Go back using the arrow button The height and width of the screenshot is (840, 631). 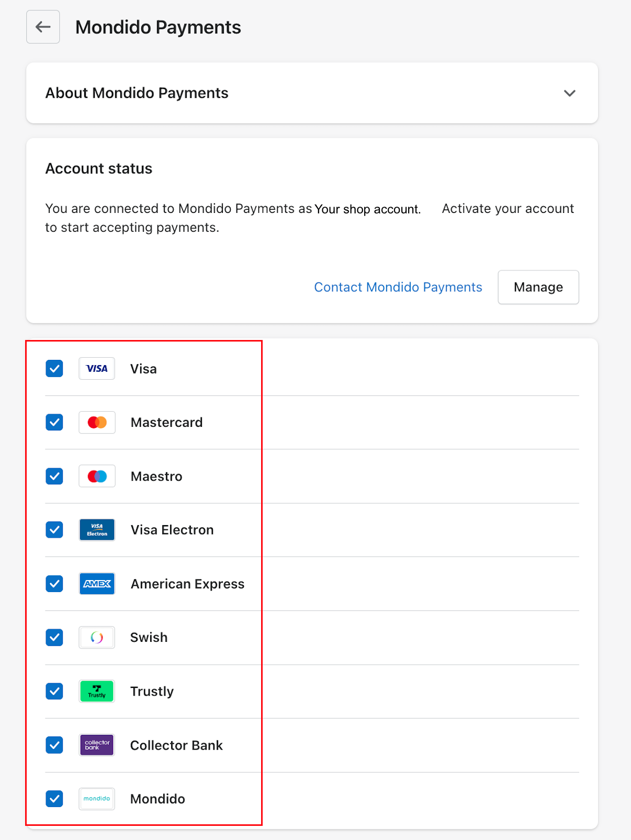click(43, 27)
